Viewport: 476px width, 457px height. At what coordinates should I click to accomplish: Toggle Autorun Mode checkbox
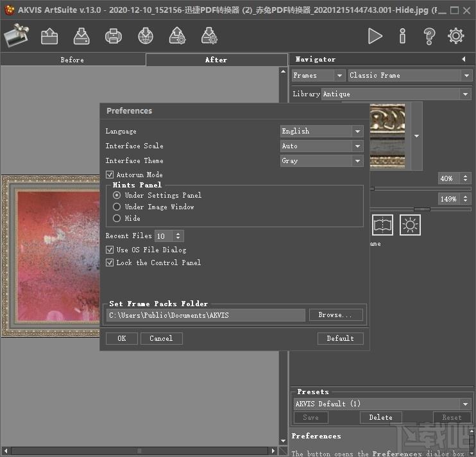pyautogui.click(x=110, y=175)
